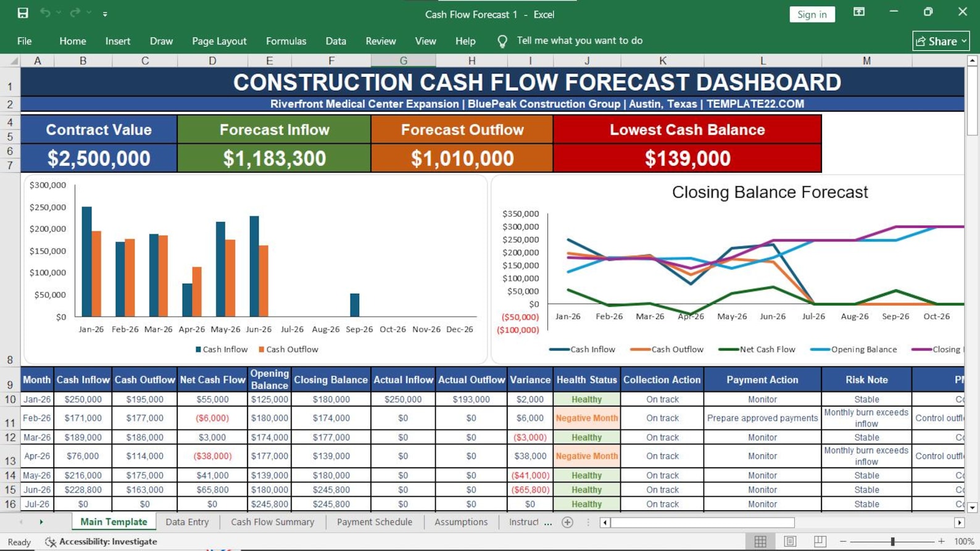Select row 10 header
Viewport: 980px width, 551px height.
pyautogui.click(x=10, y=399)
